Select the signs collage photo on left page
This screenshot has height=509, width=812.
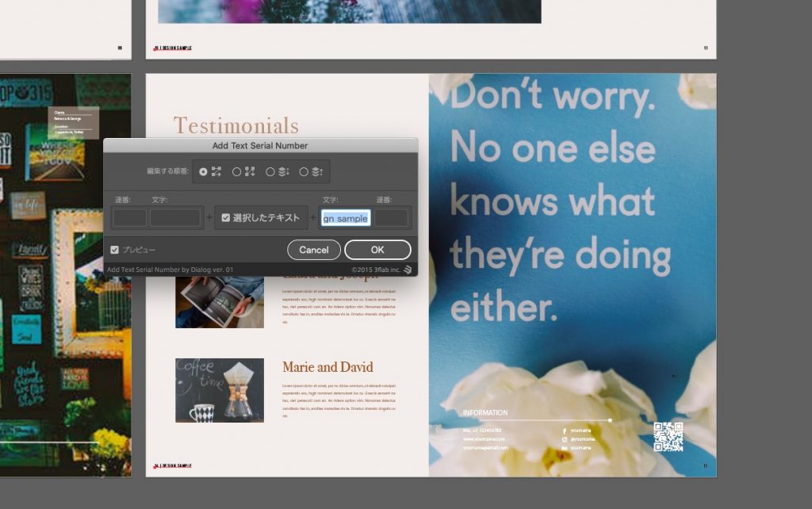[65, 275]
